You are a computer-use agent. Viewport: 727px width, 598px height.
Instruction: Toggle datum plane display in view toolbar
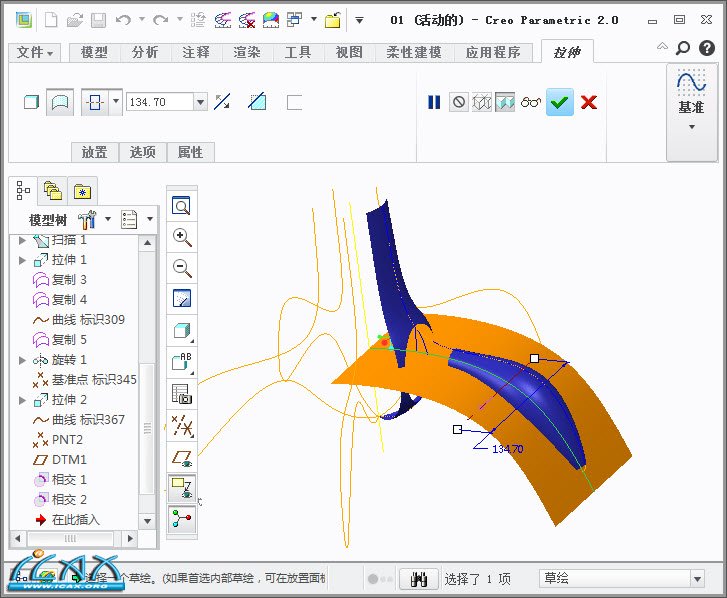pyautogui.click(x=181, y=457)
